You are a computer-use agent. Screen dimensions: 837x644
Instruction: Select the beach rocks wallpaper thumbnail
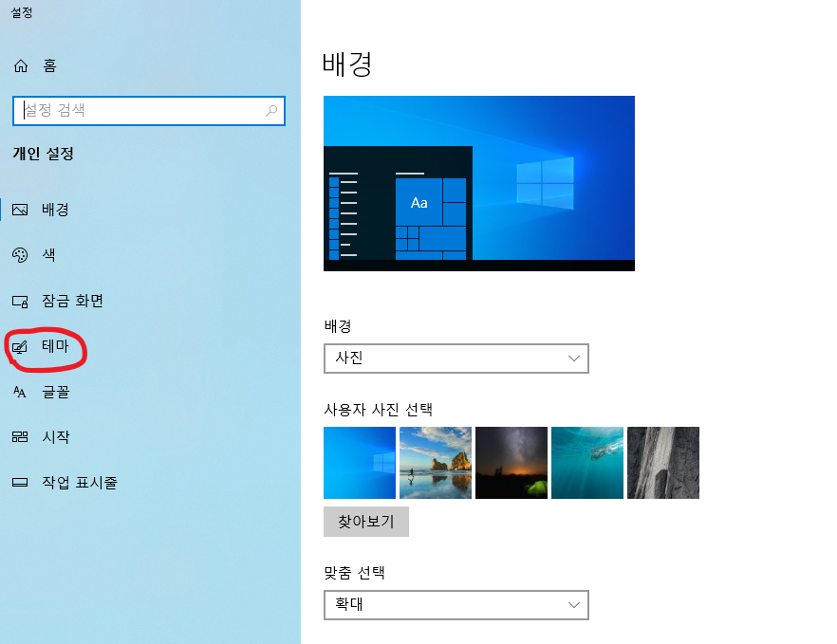pos(436,463)
